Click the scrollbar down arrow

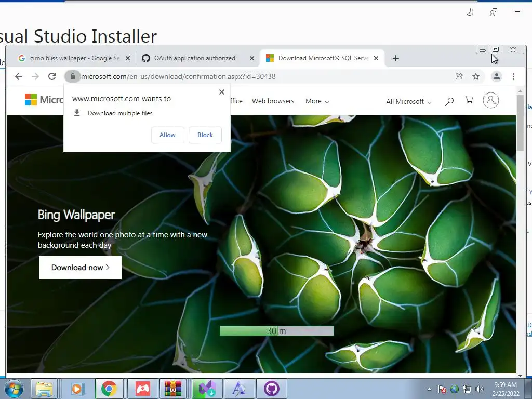coord(520,376)
